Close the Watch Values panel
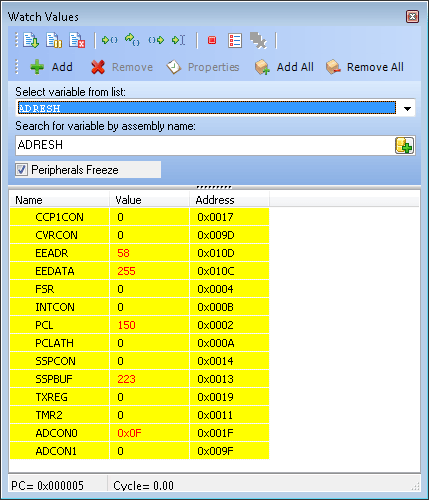Image resolution: width=429 pixels, height=500 pixels. (x=412, y=16)
